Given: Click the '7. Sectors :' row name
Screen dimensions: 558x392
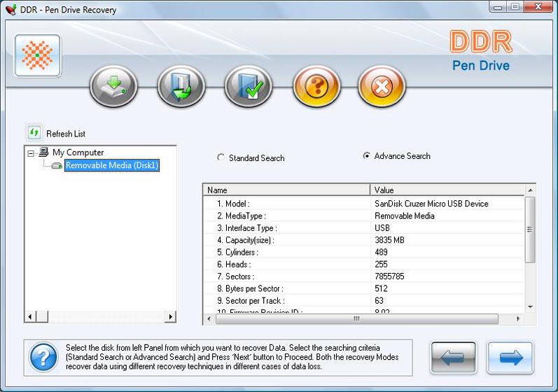Looking at the screenshot, I should [x=235, y=276].
